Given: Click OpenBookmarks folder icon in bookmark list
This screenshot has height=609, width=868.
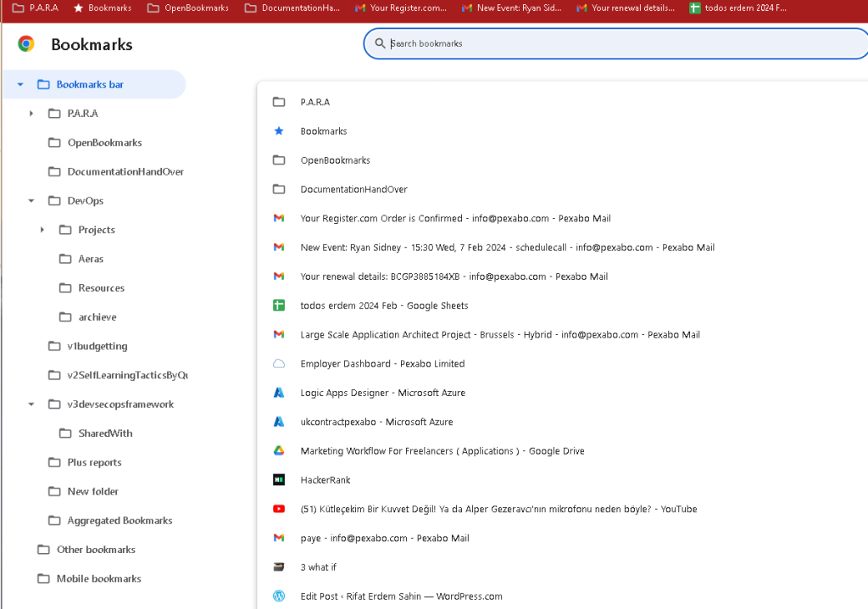Looking at the screenshot, I should coord(279,160).
